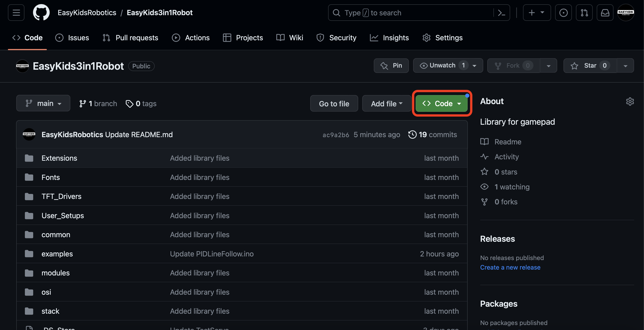Open the issues icon in top header
Viewport: 644px width, 330px height.
(x=563, y=12)
